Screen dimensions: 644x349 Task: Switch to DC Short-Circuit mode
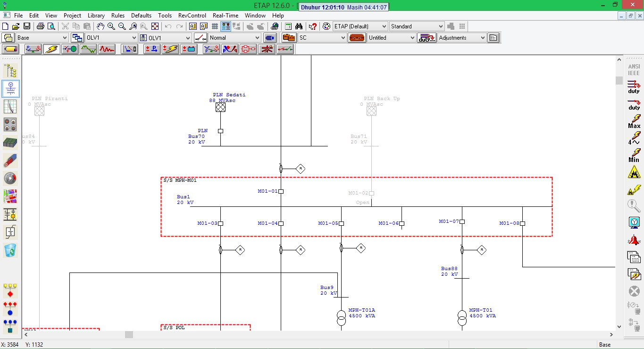(x=170, y=49)
